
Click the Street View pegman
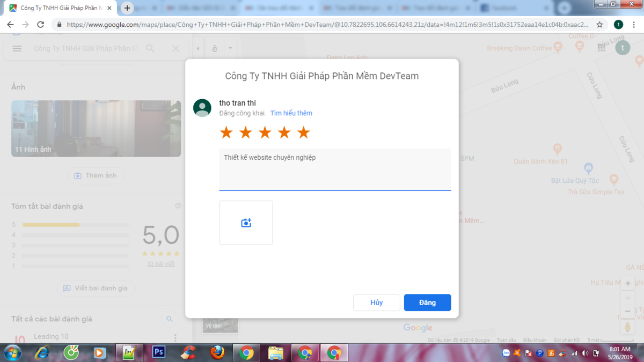[628, 327]
